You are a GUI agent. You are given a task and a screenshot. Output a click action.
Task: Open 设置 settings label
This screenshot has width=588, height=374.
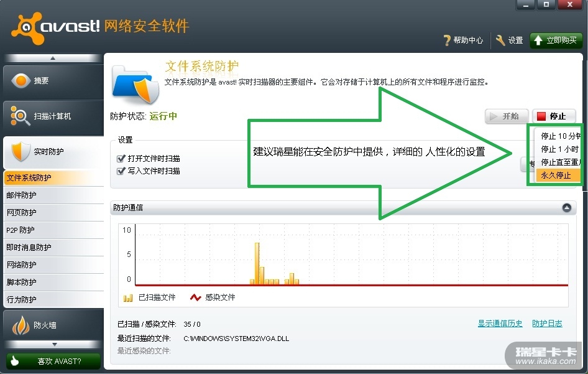515,40
